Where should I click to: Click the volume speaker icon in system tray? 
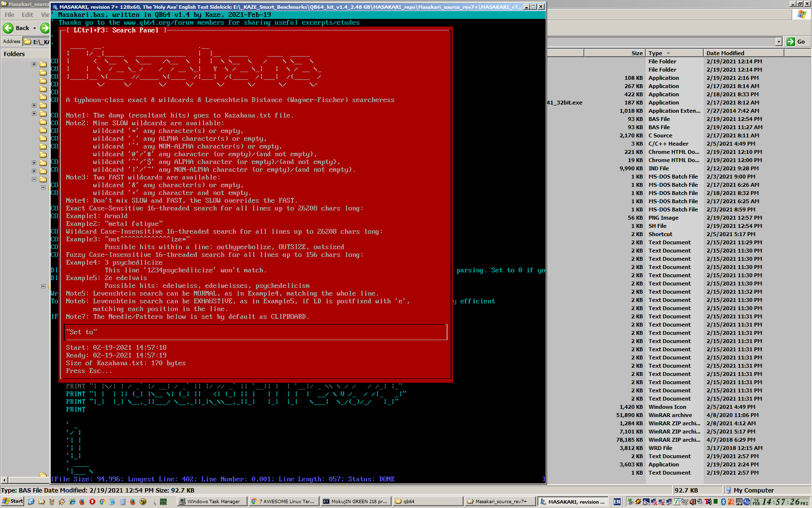(693, 502)
